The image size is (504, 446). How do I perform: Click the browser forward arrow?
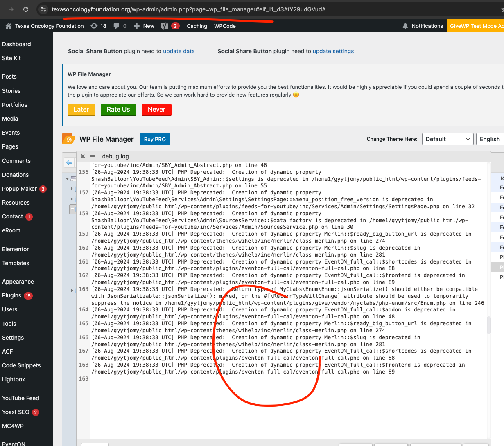[x=11, y=9]
